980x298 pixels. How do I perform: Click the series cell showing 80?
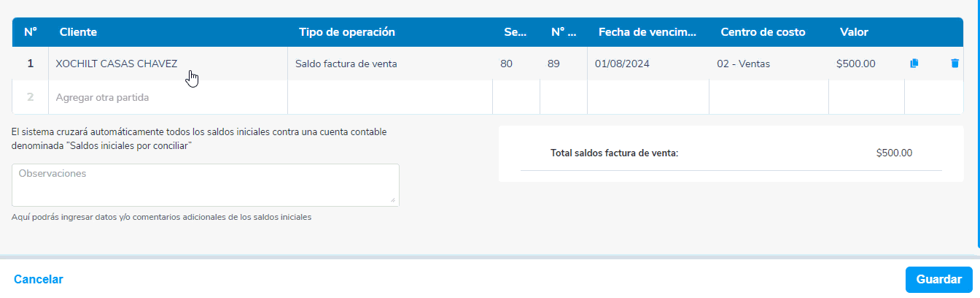[x=507, y=64]
